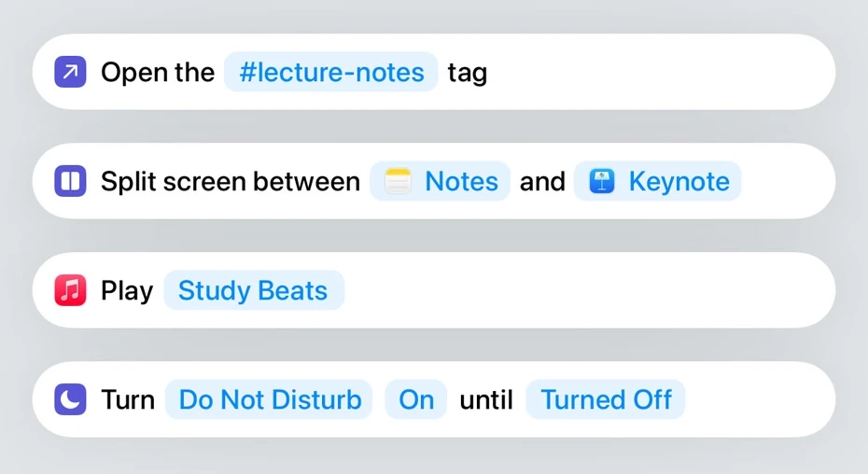Click the word "tag" in the first action

(x=468, y=74)
